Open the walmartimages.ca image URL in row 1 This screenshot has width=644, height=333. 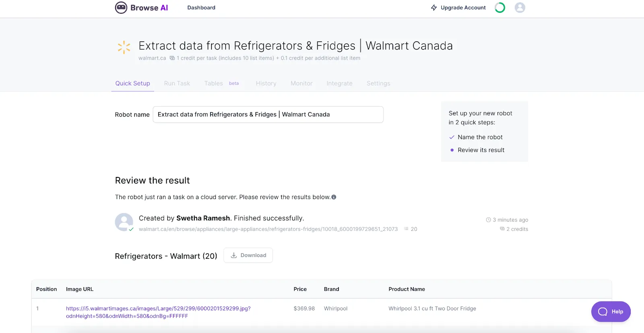point(158,312)
